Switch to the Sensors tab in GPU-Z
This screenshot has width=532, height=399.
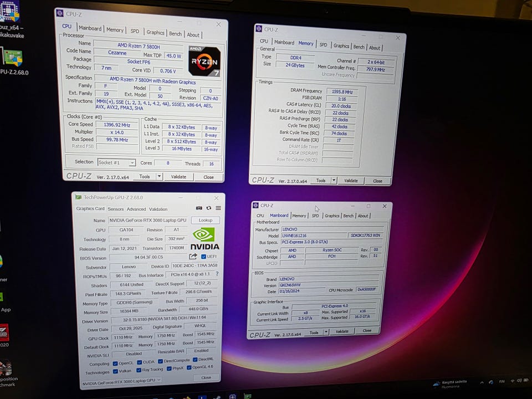pyautogui.click(x=115, y=209)
